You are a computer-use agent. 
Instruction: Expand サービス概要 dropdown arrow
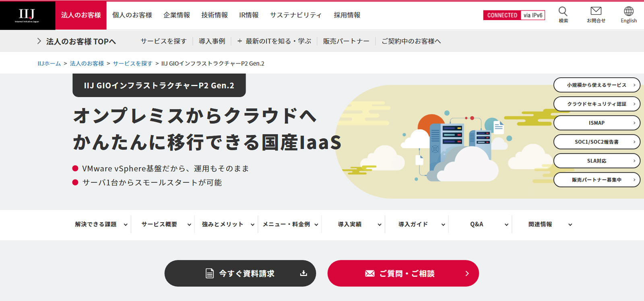tap(189, 225)
